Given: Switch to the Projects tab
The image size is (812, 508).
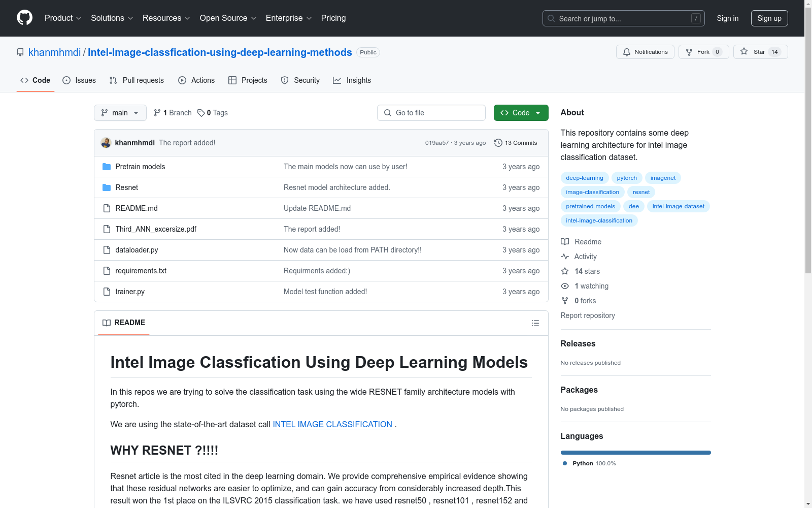Looking at the screenshot, I should coord(248,80).
